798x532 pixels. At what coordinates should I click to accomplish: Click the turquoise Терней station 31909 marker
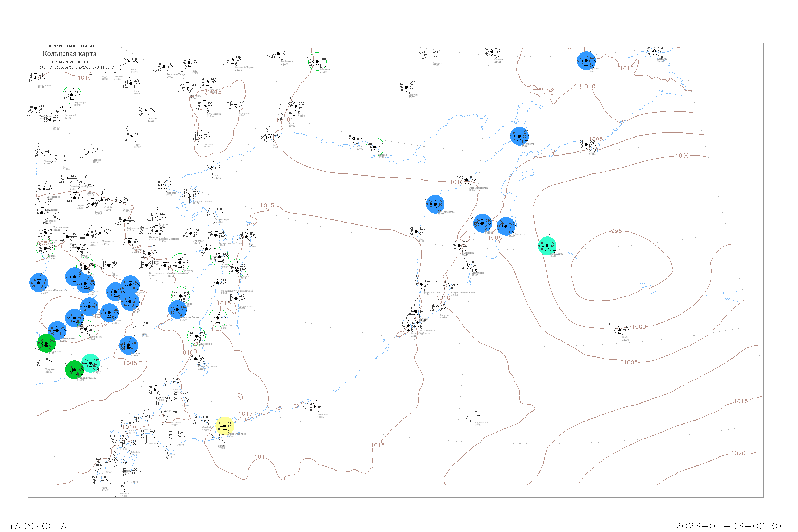[90, 363]
